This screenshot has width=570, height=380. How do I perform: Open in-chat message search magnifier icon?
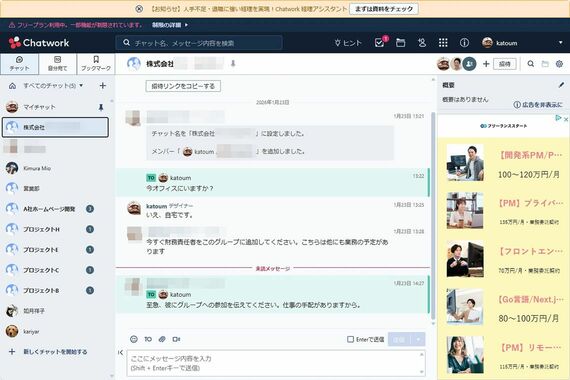(531, 64)
